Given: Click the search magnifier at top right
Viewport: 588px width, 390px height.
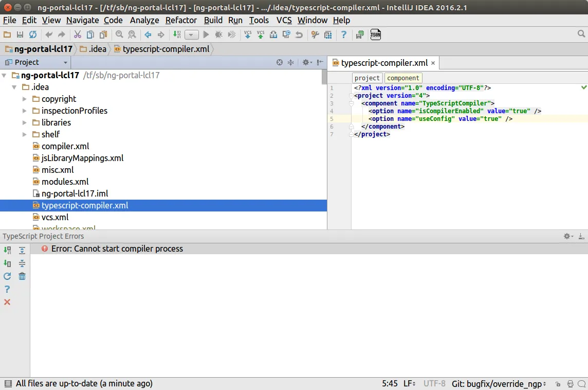Looking at the screenshot, I should coord(581,34).
